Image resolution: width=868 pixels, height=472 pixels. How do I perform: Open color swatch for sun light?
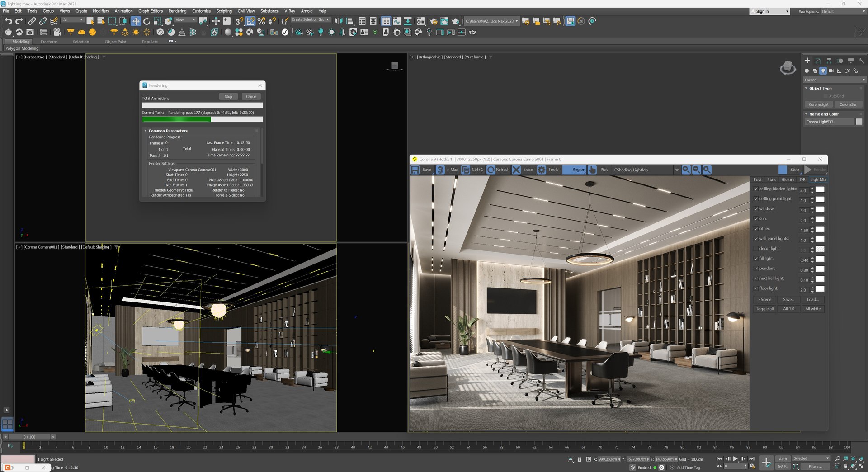820,219
